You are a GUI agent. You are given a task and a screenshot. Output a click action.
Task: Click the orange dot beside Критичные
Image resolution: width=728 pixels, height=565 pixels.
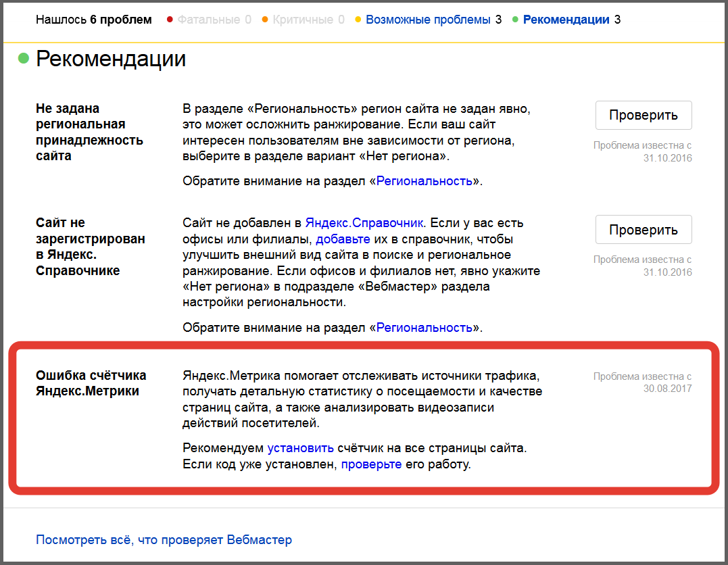pos(265,20)
